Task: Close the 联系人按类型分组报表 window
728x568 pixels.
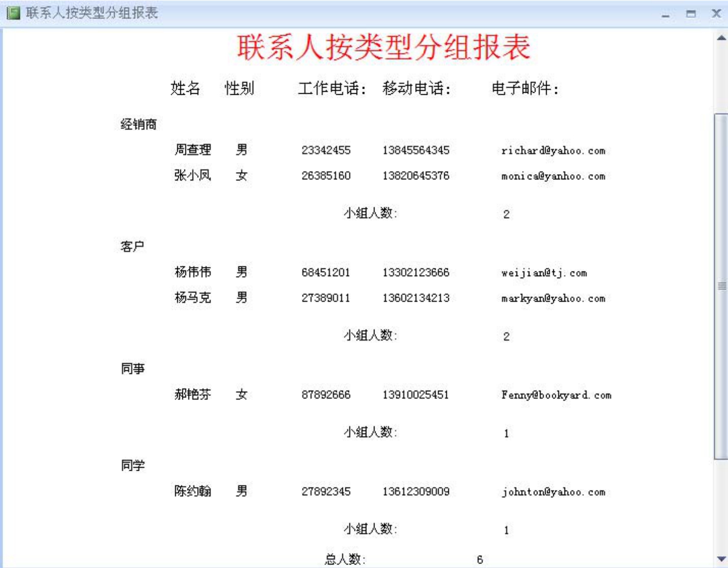Action: click(716, 14)
